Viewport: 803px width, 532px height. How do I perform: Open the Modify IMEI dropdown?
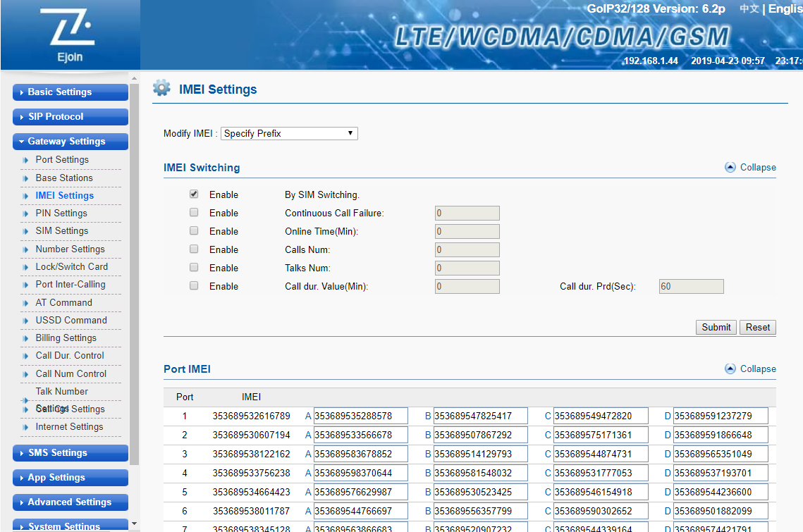(289, 134)
